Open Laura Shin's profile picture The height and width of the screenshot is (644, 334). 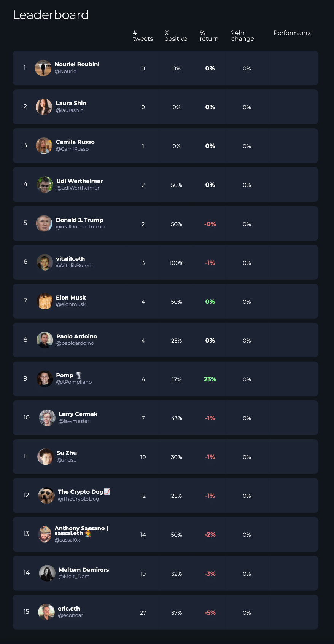44,107
